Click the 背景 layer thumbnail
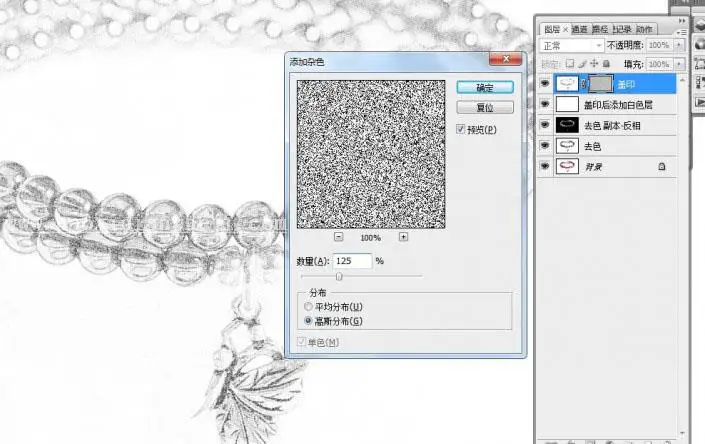 click(567, 166)
